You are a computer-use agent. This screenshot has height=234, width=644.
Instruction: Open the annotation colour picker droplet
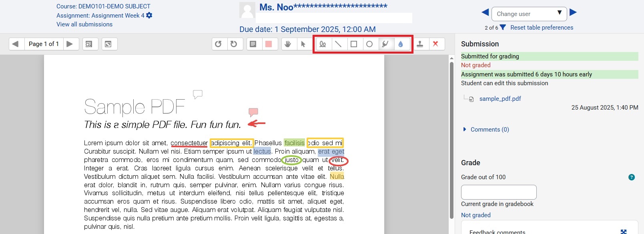point(401,44)
